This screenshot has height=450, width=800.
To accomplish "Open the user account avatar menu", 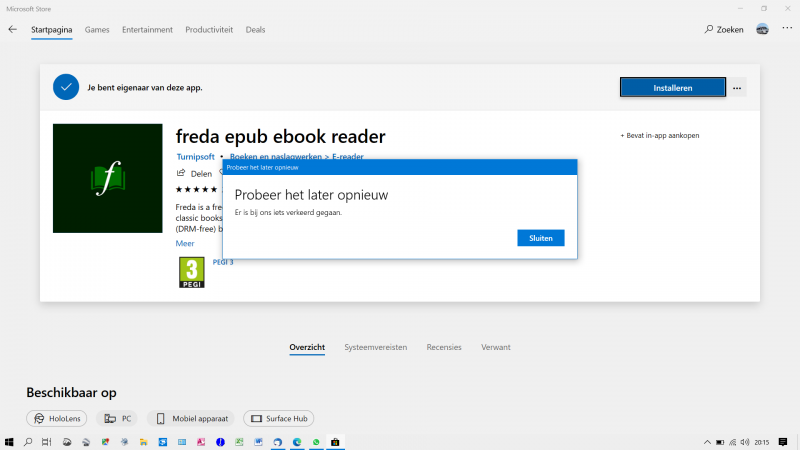I will (762, 30).
